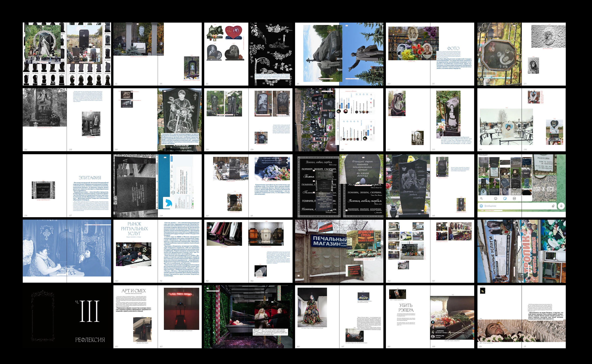592x364 pixels.
Task: Click the blue smiley in message field
Action: pos(481,206)
